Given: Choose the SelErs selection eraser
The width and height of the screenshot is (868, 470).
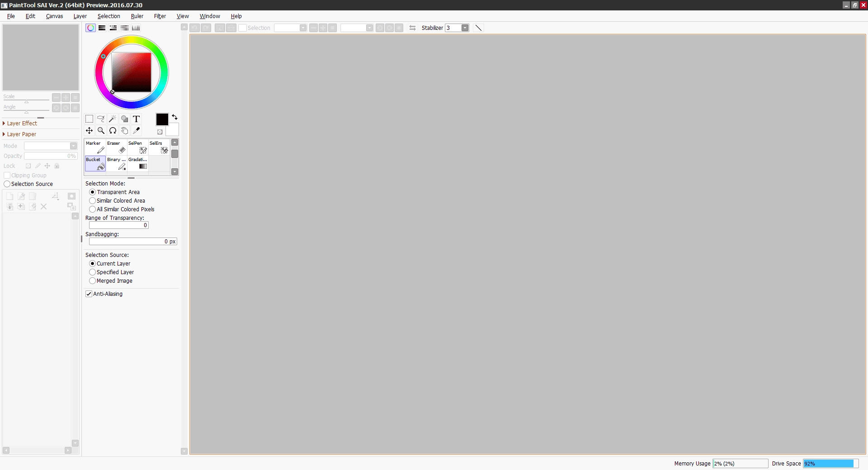Looking at the screenshot, I should coord(159,147).
